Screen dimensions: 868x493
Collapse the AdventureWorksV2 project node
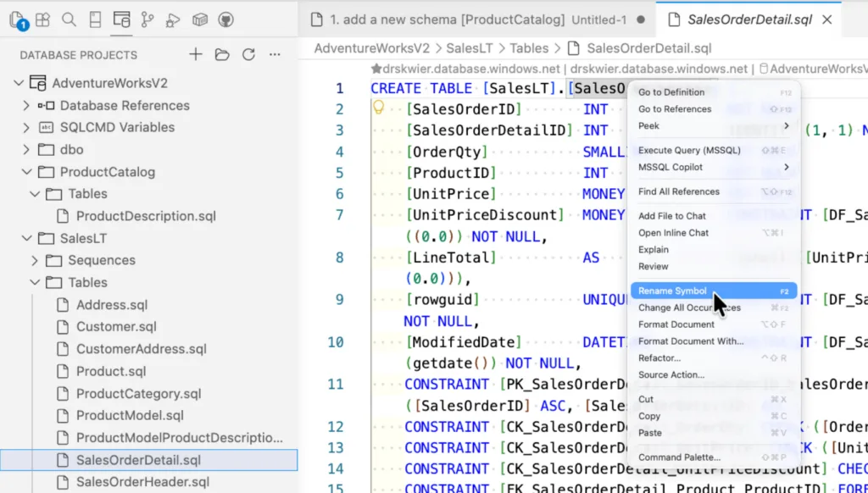coord(19,84)
